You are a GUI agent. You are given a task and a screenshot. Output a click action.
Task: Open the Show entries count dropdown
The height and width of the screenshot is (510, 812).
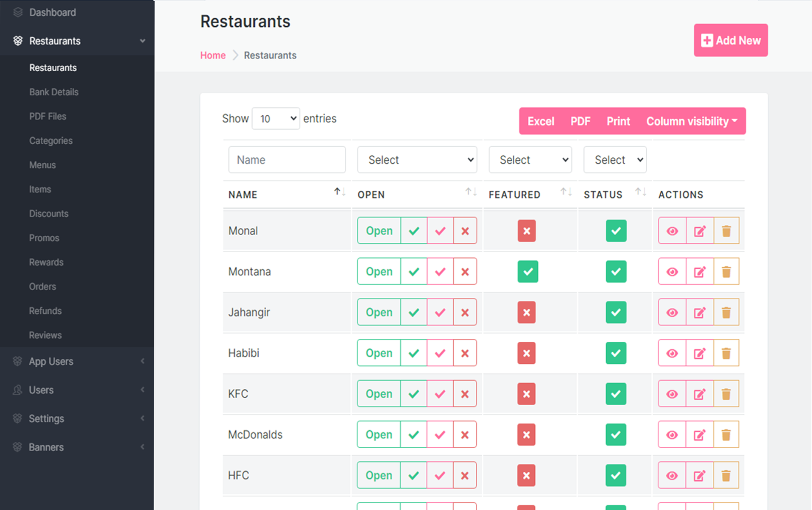point(276,118)
